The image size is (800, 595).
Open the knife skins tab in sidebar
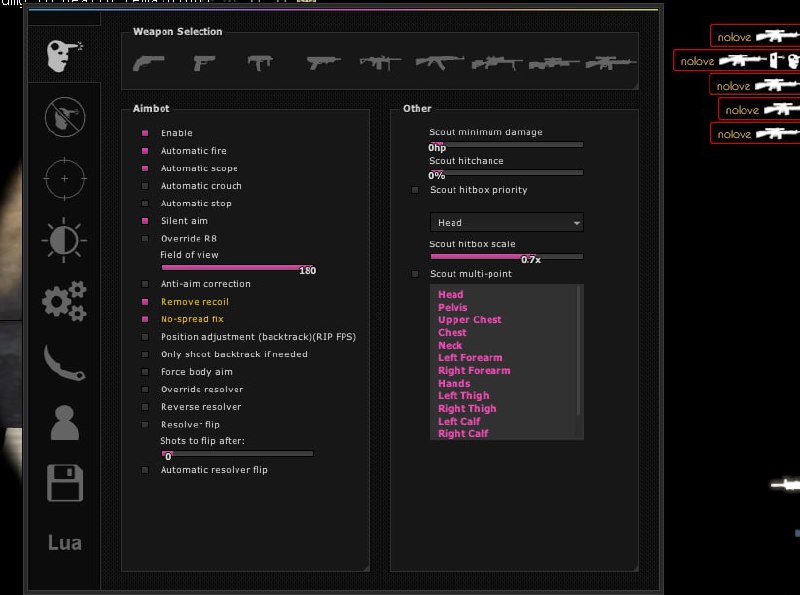[65, 362]
